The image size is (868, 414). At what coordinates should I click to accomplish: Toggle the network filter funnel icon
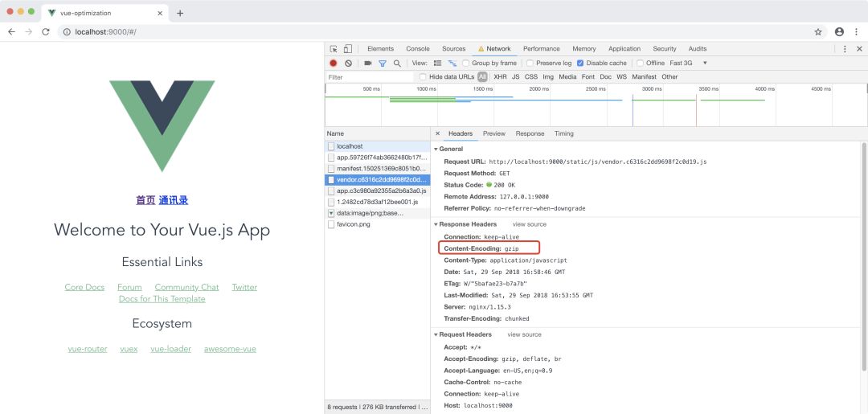click(x=383, y=63)
